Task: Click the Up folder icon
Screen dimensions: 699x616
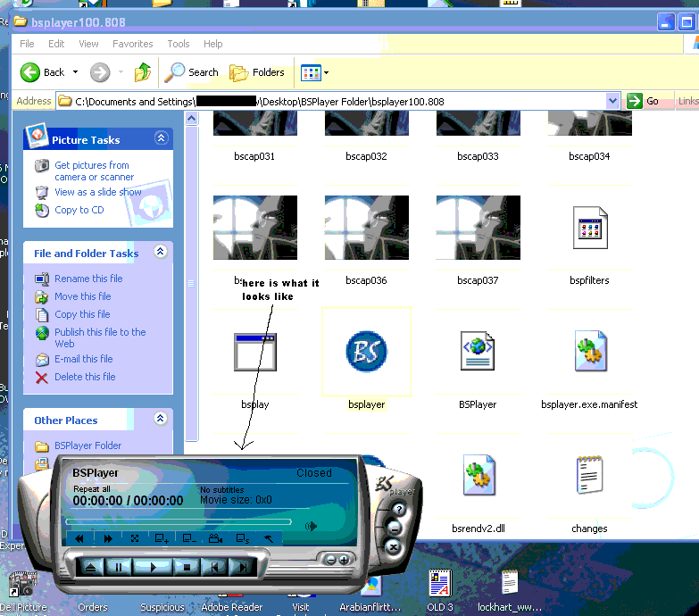Action: [x=143, y=72]
